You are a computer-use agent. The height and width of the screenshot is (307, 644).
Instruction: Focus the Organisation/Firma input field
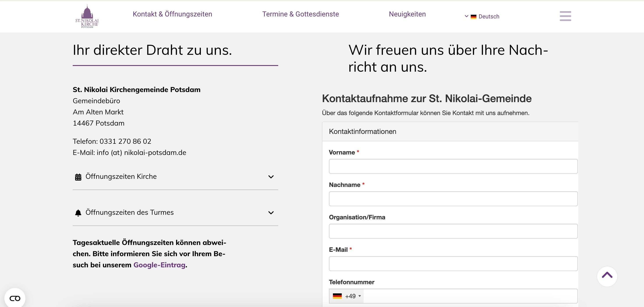click(x=453, y=231)
